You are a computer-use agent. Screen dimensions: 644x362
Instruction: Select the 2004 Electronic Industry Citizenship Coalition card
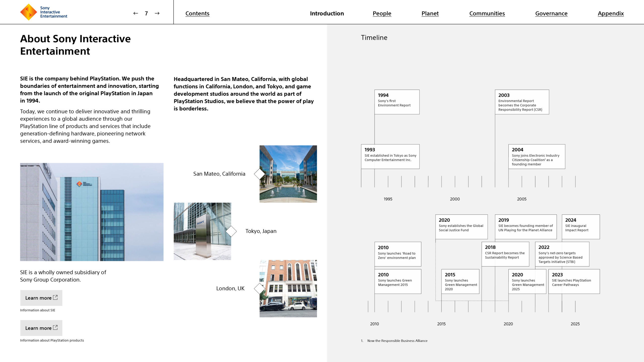click(x=537, y=157)
